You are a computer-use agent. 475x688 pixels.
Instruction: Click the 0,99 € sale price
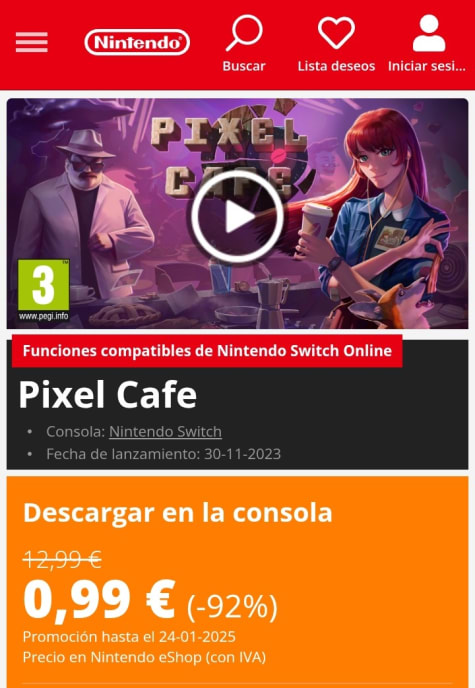point(100,600)
